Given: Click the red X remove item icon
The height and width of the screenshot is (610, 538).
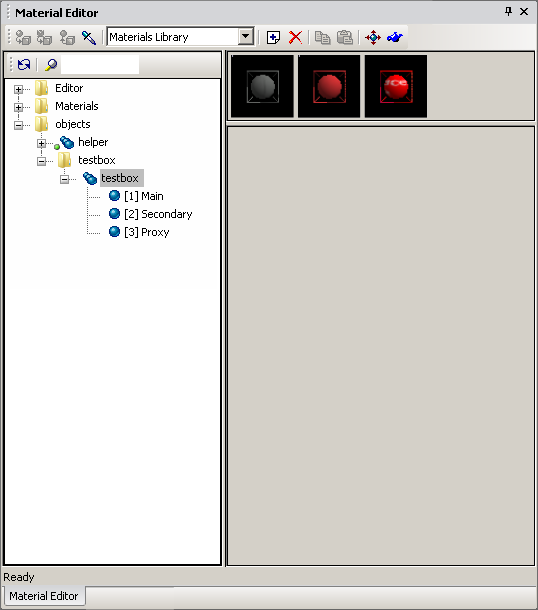Looking at the screenshot, I should coord(296,37).
